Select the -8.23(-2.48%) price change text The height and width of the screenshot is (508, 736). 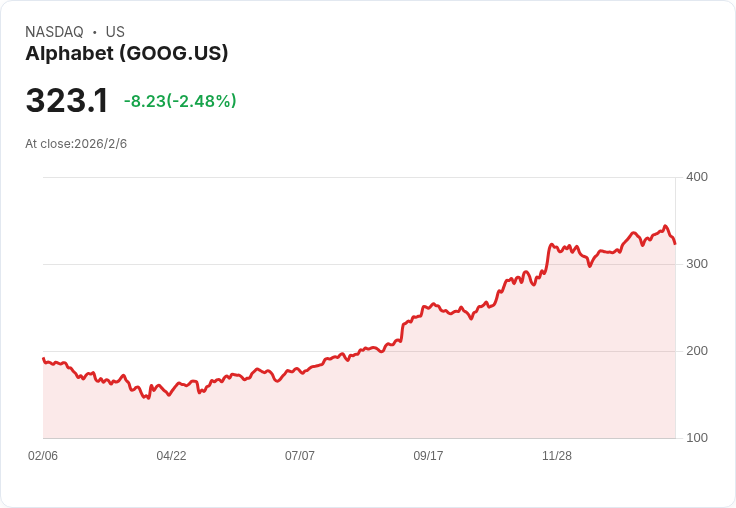[x=180, y=101]
